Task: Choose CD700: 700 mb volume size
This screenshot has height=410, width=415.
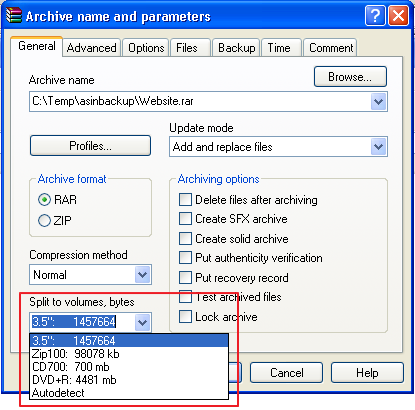Action: (129, 367)
